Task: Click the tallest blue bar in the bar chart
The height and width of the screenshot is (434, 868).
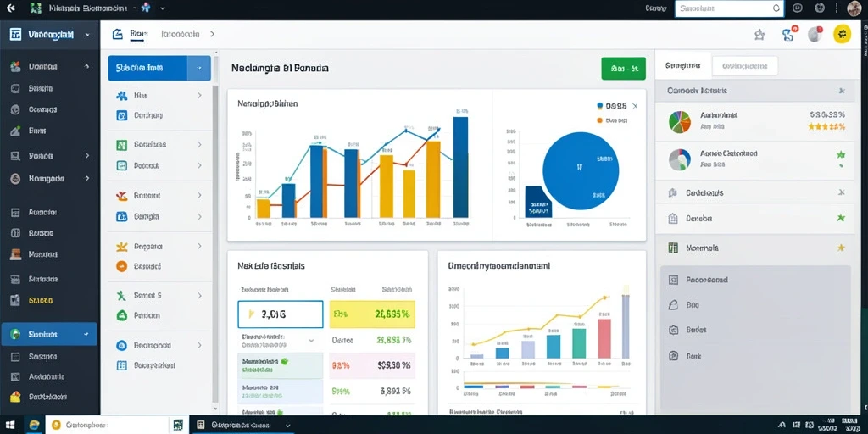Action: coord(460,167)
